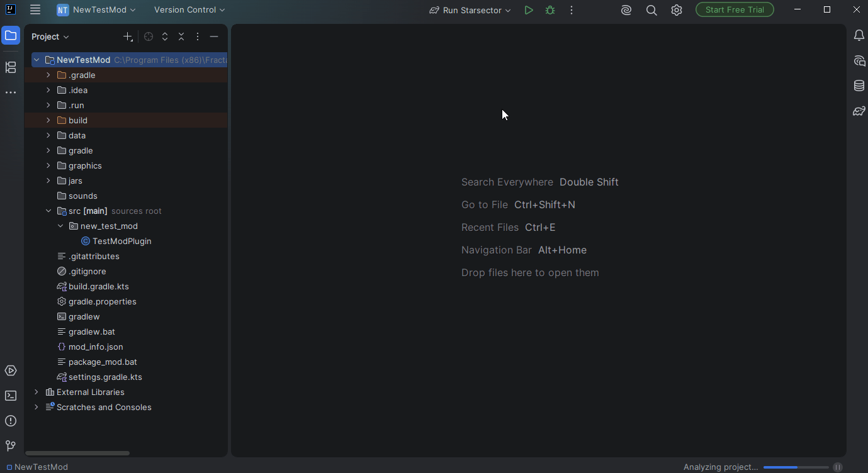Expand the build folder

point(48,120)
